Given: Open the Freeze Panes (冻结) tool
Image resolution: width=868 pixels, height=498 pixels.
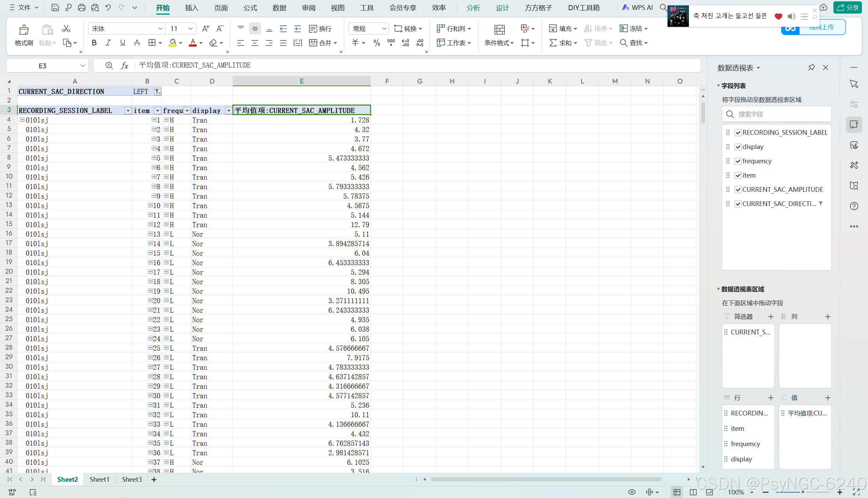Looking at the screenshot, I should (x=633, y=29).
